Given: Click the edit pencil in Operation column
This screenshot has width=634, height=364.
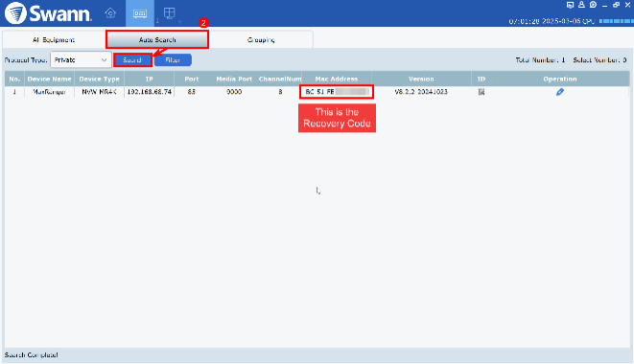Looking at the screenshot, I should tap(559, 92).
